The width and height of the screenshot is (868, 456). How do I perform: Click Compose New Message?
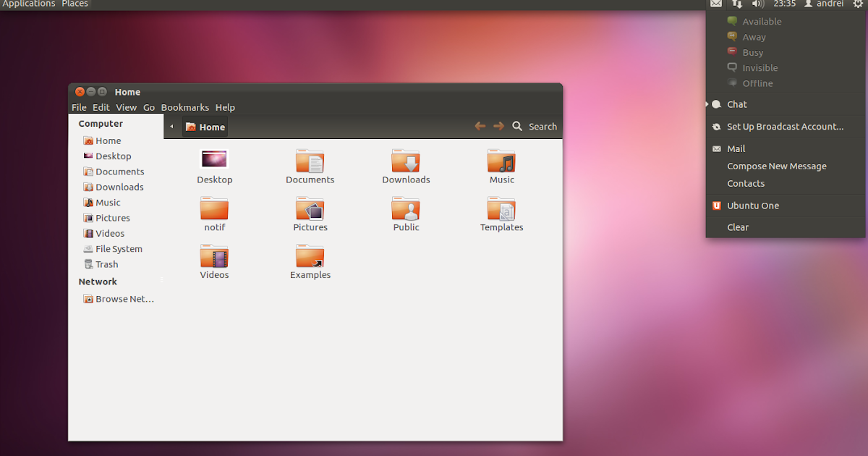(x=775, y=165)
